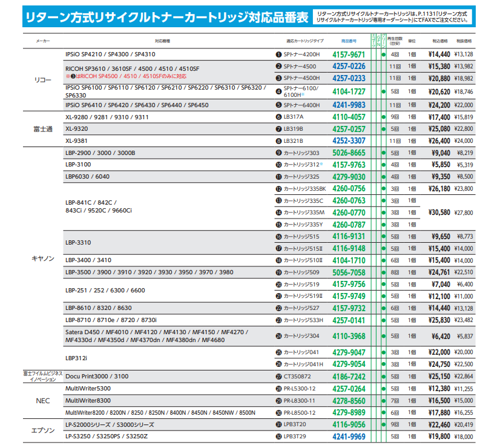The image size is (480, 448).
Task: Select product number 4157-9763
Action: click(x=349, y=165)
